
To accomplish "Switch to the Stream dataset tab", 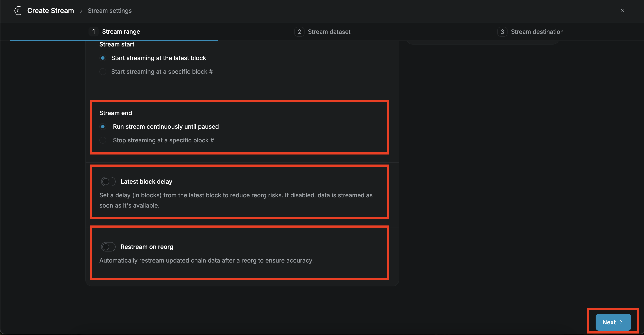I will tap(329, 32).
